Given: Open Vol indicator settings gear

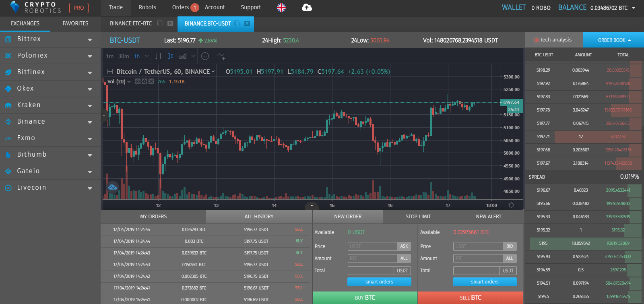Looking at the screenshot, I should point(144,81).
